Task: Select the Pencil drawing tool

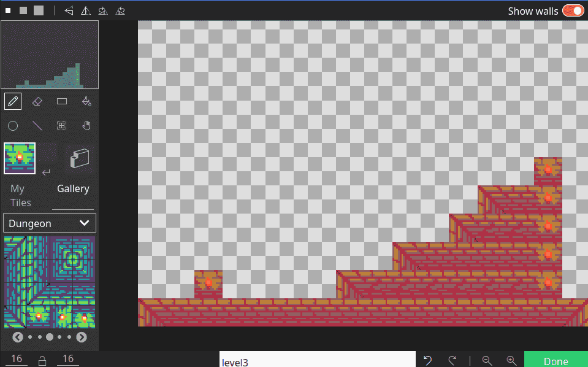Action: point(13,101)
